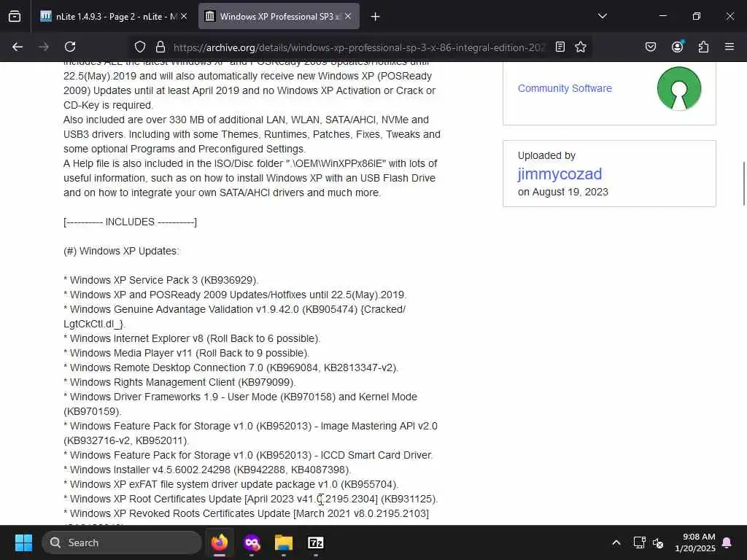
Task: Select the Windows XP Professional SP3 tab
Action: pos(279,17)
